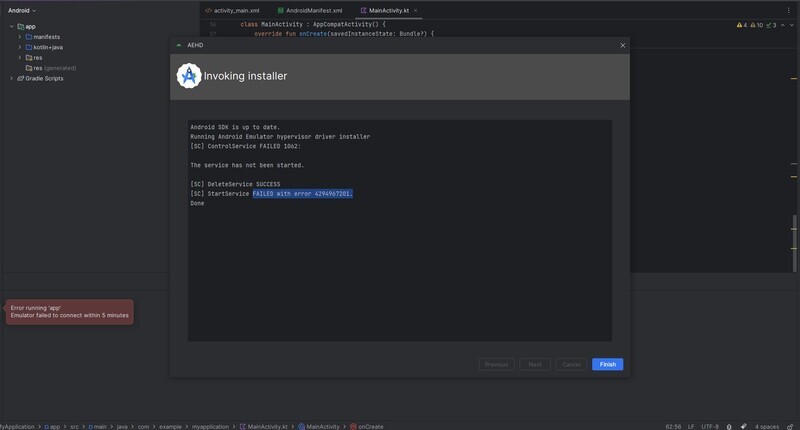Expand Gradle Scripts node

11,78
